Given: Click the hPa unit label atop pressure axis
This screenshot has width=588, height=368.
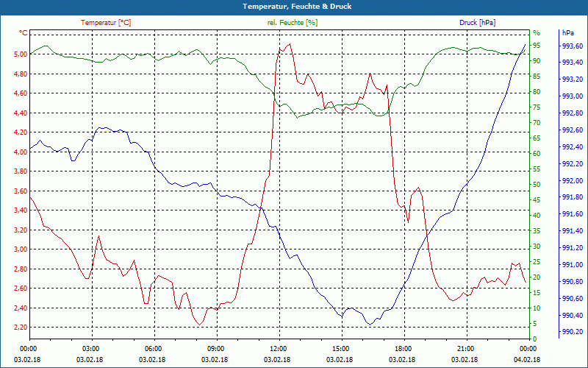Looking at the screenshot, I should click(568, 33).
